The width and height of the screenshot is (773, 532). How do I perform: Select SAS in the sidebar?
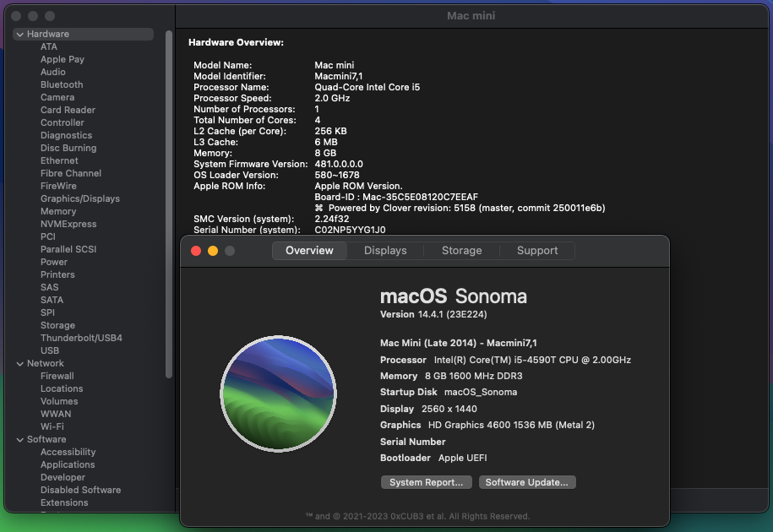(49, 287)
